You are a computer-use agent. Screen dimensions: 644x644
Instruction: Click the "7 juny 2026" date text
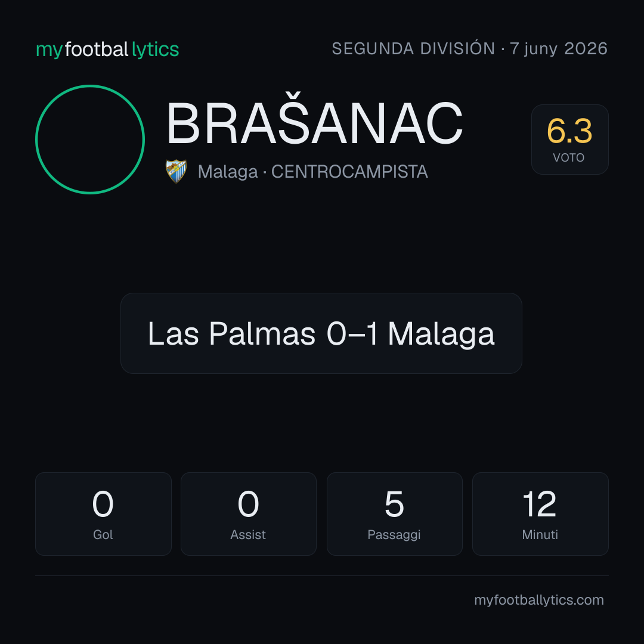coord(559,49)
